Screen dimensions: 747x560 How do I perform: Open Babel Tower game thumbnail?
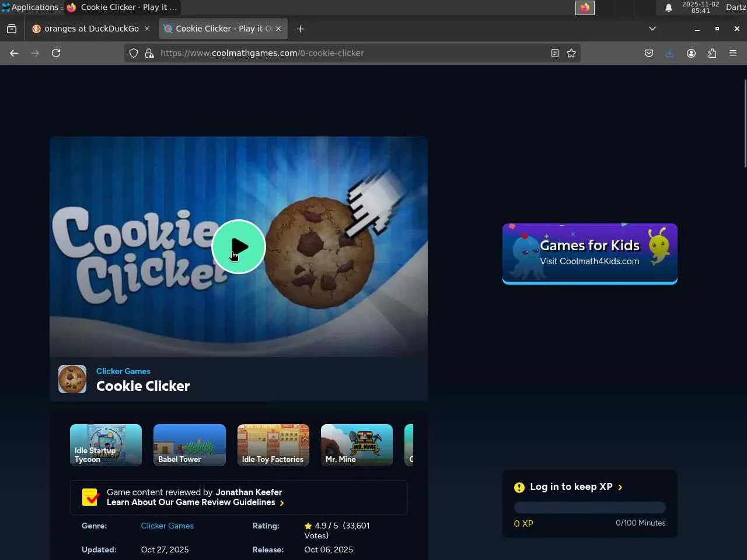click(190, 444)
